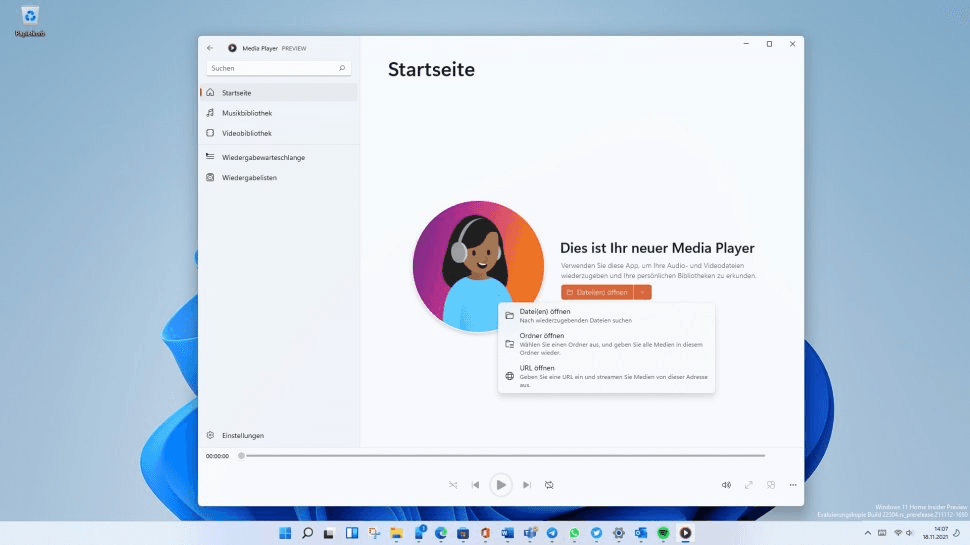
Task: Open the Videobibliothek section
Action: pos(278,133)
